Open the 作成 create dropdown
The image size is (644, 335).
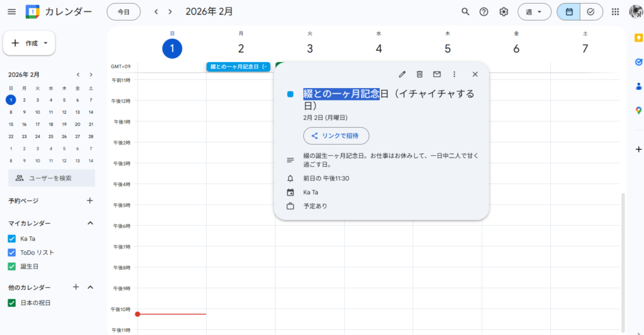point(30,43)
